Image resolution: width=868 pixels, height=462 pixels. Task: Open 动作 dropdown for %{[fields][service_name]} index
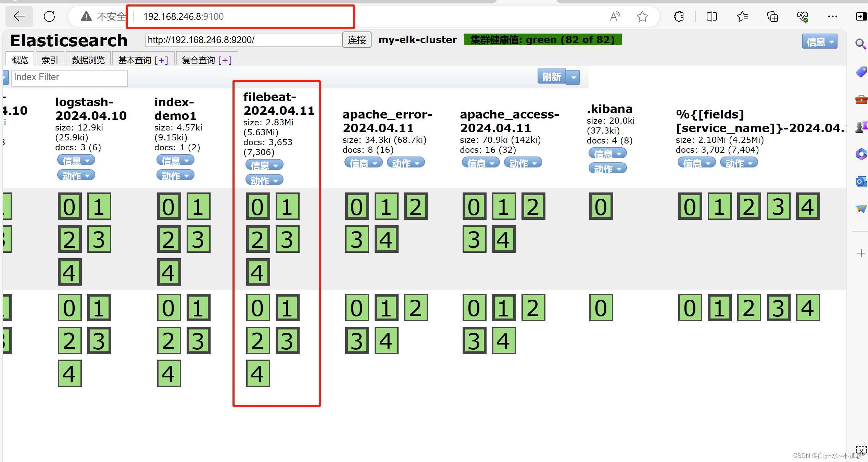(739, 163)
